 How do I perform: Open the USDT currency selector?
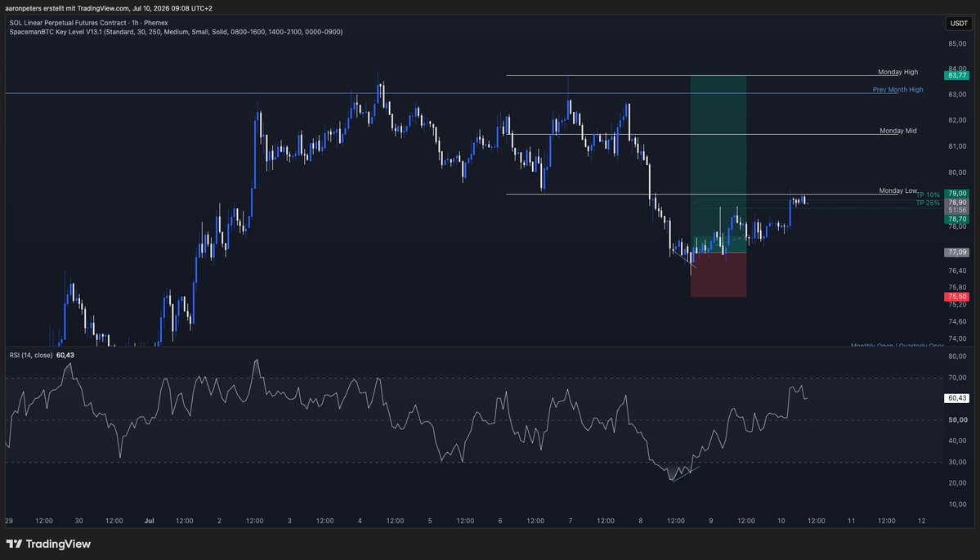click(x=959, y=23)
